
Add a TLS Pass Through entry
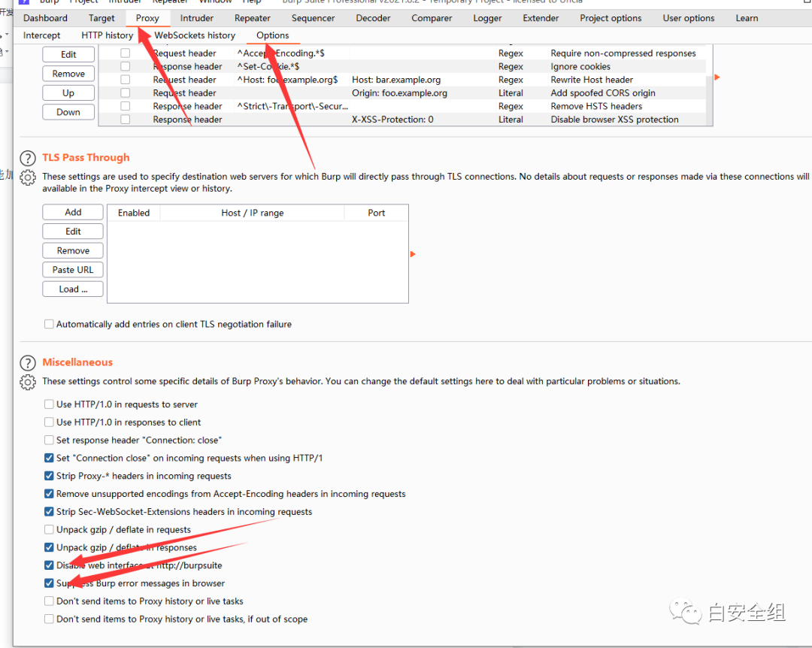click(73, 212)
